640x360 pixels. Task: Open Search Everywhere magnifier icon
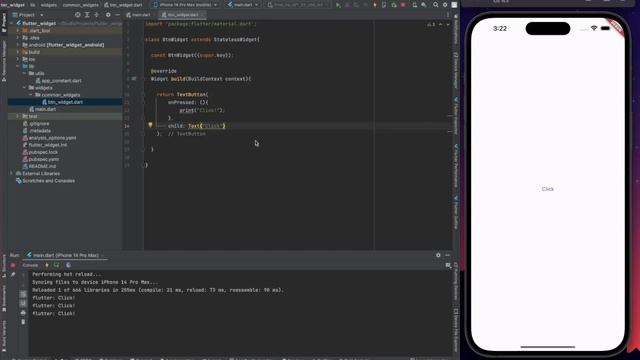(436, 5)
